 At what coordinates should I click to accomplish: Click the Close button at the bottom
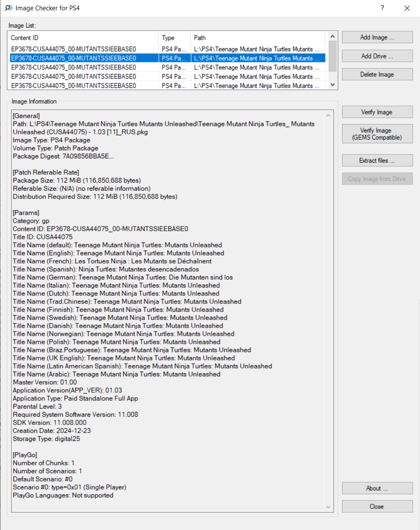tap(377, 507)
